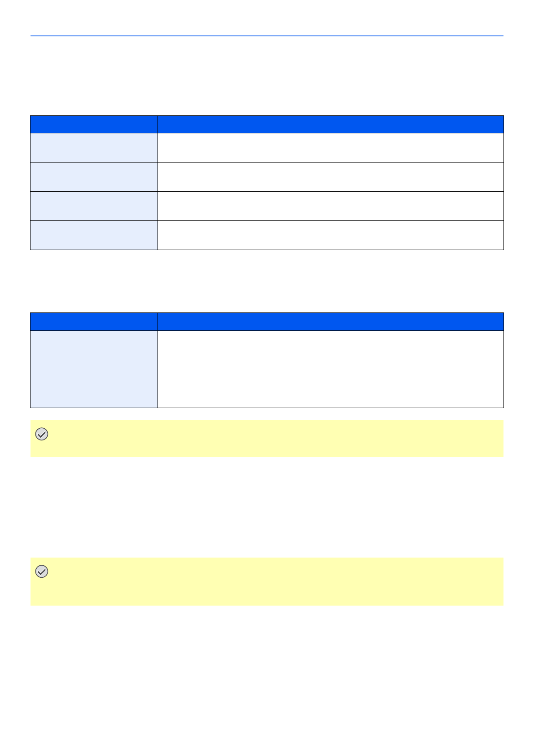The width and height of the screenshot is (534, 756).
Task: Click the first white description cell in the top table
Action: point(330,148)
